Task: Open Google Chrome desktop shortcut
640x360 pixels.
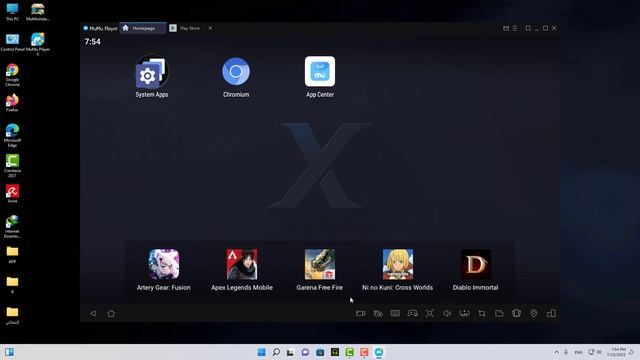Action: click(x=12, y=74)
